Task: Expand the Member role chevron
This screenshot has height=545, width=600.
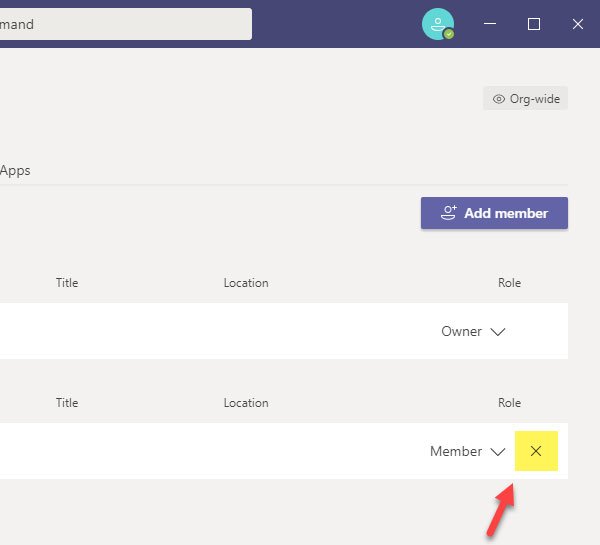Action: (498, 452)
